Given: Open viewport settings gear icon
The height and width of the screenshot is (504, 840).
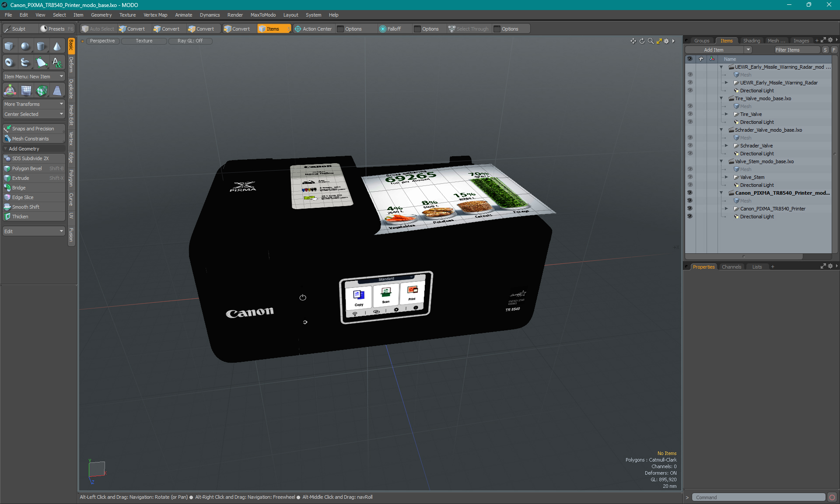Looking at the screenshot, I should click(666, 41).
